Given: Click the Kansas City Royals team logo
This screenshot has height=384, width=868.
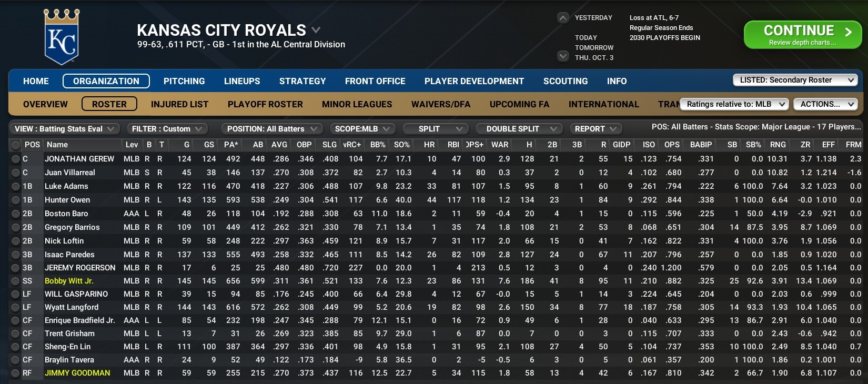Looking at the screenshot, I should click(62, 37).
